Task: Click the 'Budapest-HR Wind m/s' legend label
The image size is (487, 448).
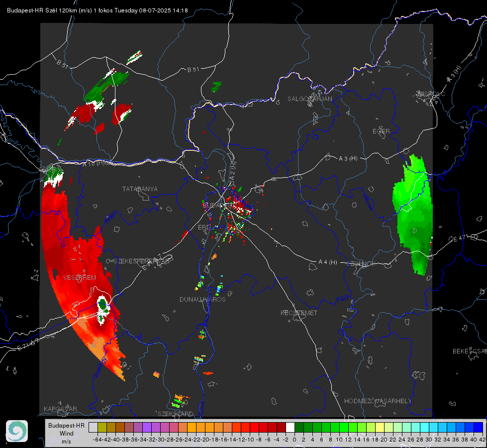Action: tap(67, 433)
